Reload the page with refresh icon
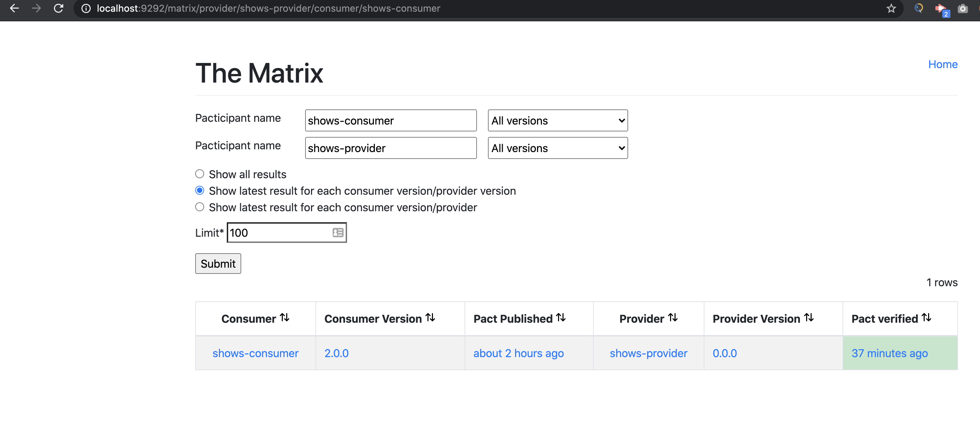The height and width of the screenshot is (439, 980). click(58, 8)
